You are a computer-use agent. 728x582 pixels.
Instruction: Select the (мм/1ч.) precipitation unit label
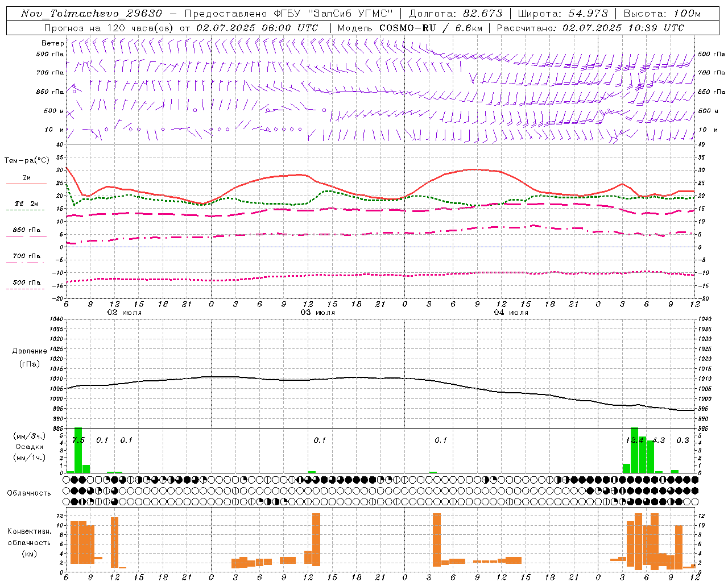[30, 458]
